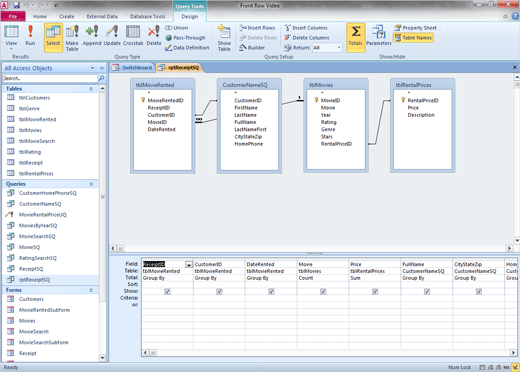520x372 pixels.
Task: Click the Help question mark icon
Action: 515,16
